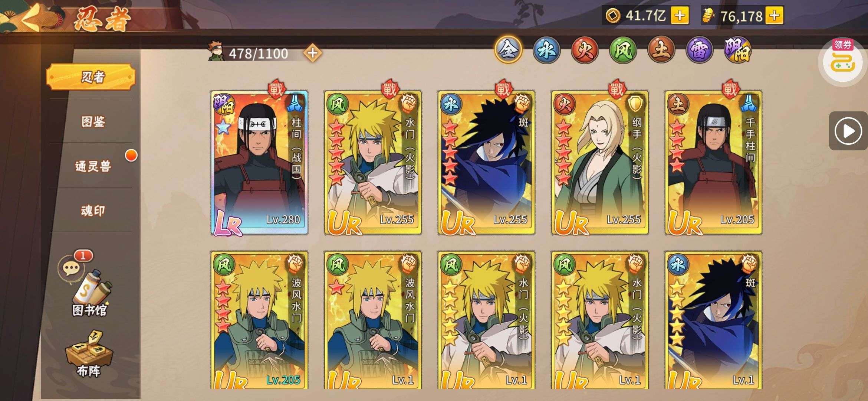
Task: Select the yin-yang (阴阳) element filter
Action: (738, 50)
